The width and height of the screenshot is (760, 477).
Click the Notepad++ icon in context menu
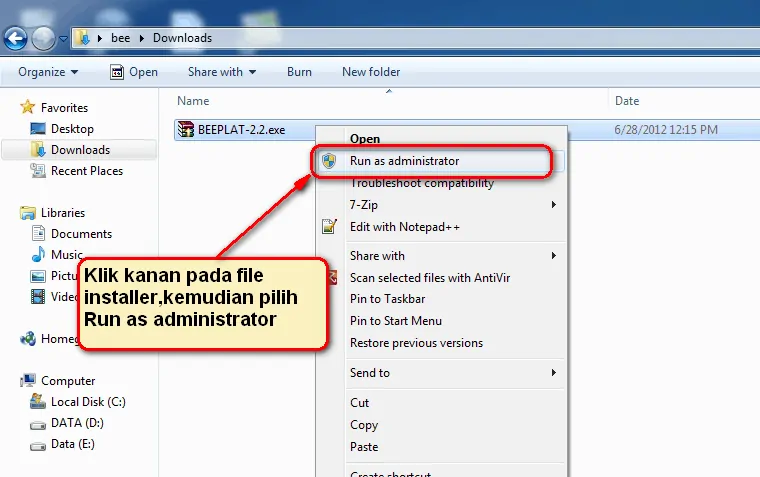coord(329,226)
